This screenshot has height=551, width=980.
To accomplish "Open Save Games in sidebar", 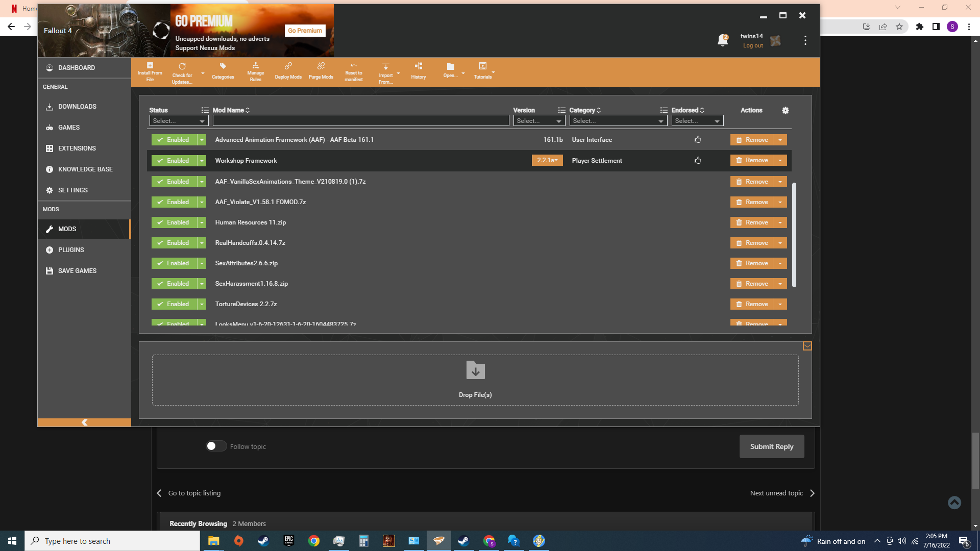I will pyautogui.click(x=84, y=271).
